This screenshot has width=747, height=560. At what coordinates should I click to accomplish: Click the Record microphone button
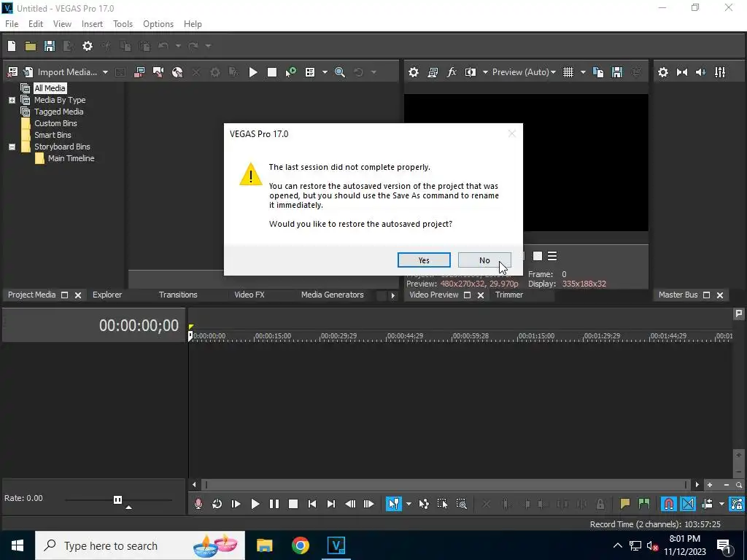198,504
